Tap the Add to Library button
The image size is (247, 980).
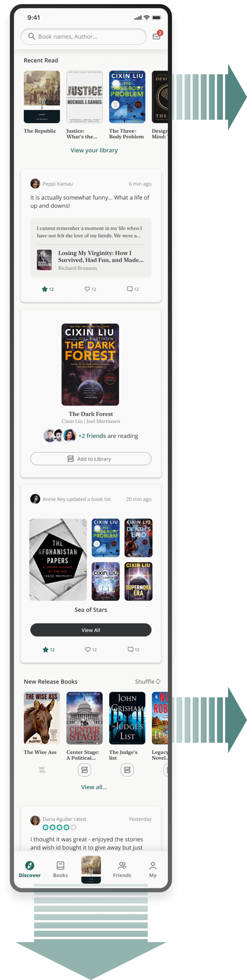(x=91, y=459)
